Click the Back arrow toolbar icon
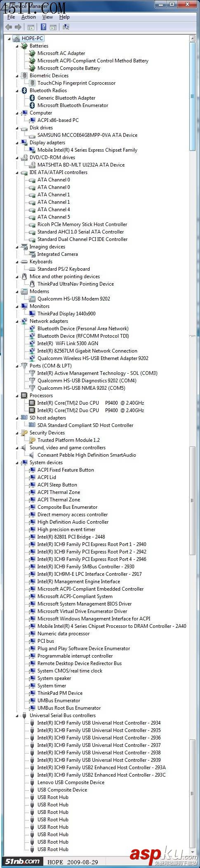Viewport: 200px width, 868px height. 8,27
